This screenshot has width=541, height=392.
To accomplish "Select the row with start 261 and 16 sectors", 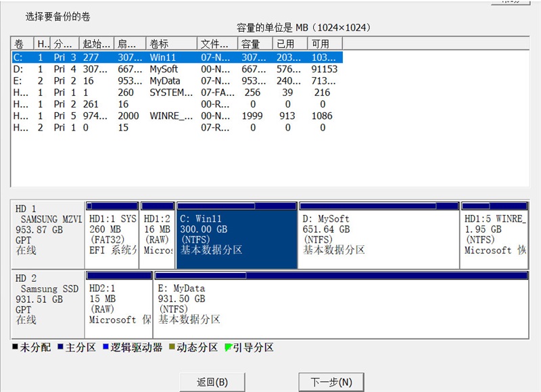I will (x=177, y=104).
